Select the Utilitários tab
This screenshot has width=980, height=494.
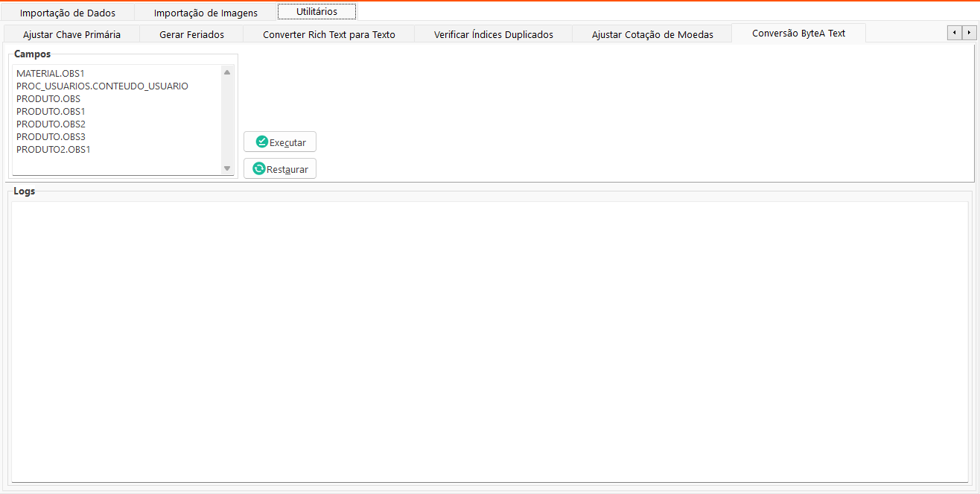(x=316, y=12)
